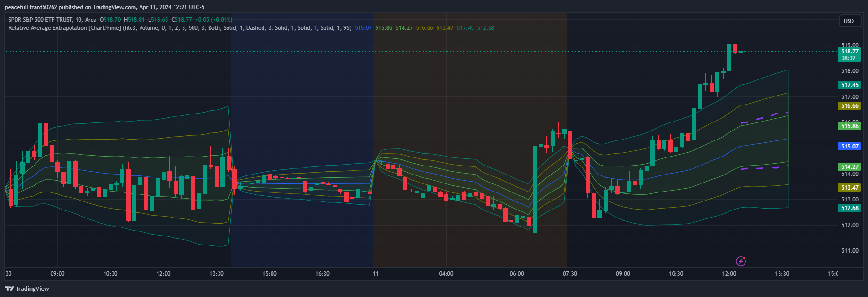Click the 518.77 current price label on axis
The image size is (868, 297).
(x=850, y=52)
